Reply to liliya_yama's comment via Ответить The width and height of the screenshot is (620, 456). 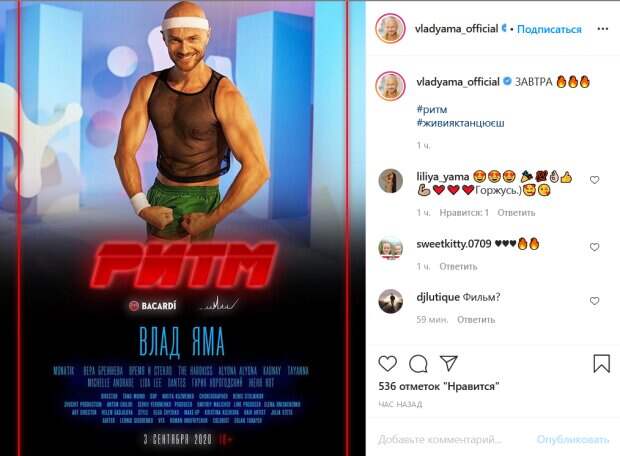tap(516, 213)
